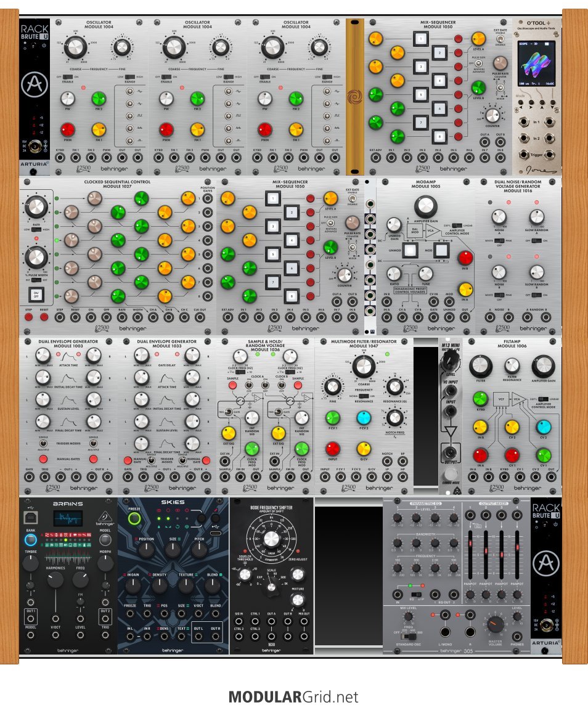Screen dimensions: 588x710
Task: Click the left green Clock Freq Mod knob on Module 1036
Action: (x=252, y=449)
